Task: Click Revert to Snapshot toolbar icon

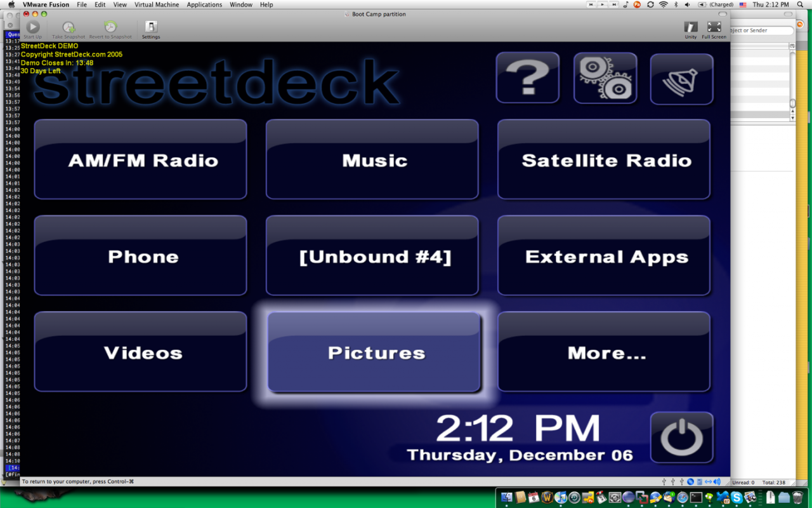Action: click(110, 29)
